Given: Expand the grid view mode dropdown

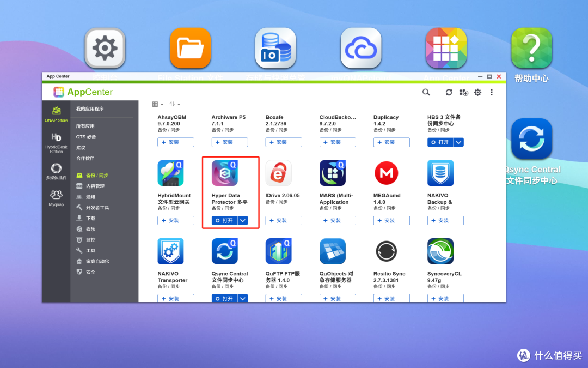Looking at the screenshot, I should coord(157,104).
